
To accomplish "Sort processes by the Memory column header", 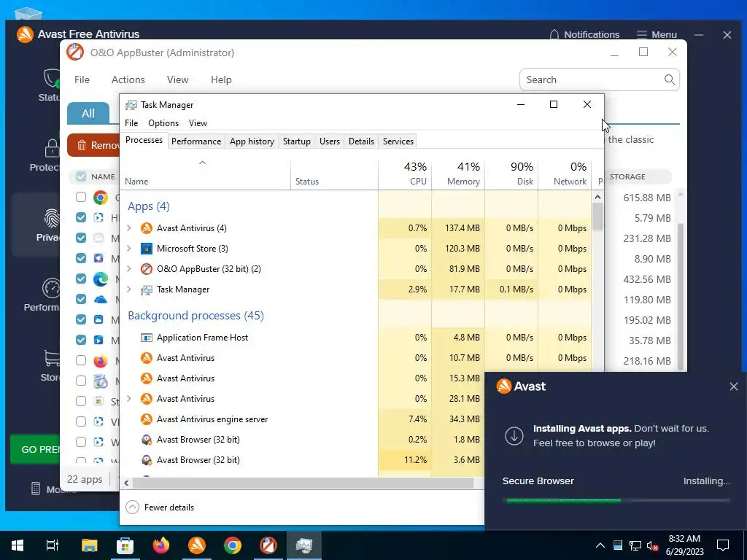I will coord(458,174).
